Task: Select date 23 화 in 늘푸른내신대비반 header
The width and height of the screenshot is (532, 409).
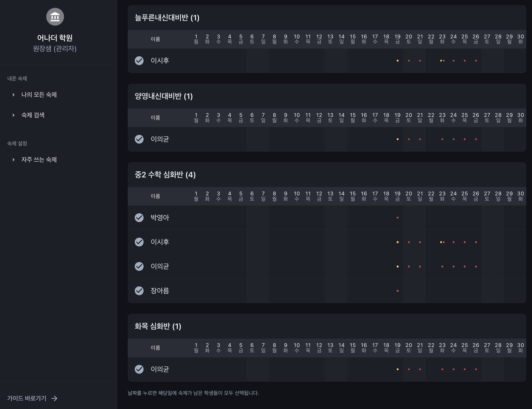Action: [442, 39]
